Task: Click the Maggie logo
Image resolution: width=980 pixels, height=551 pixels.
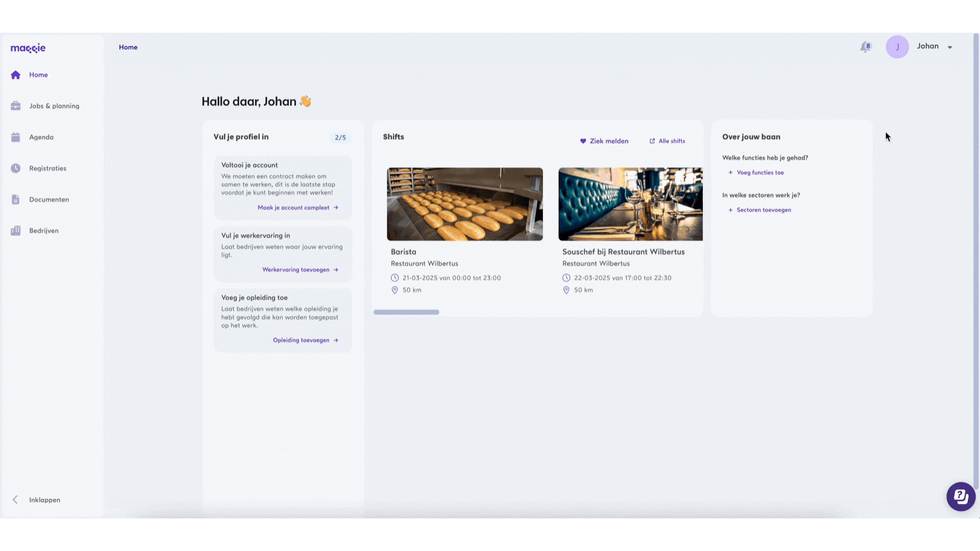Action: click(x=28, y=48)
